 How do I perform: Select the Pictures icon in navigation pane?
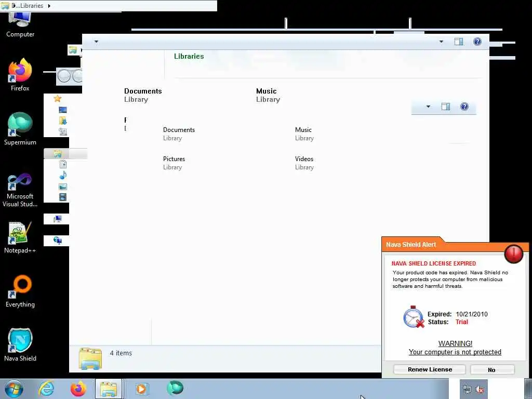point(63,187)
